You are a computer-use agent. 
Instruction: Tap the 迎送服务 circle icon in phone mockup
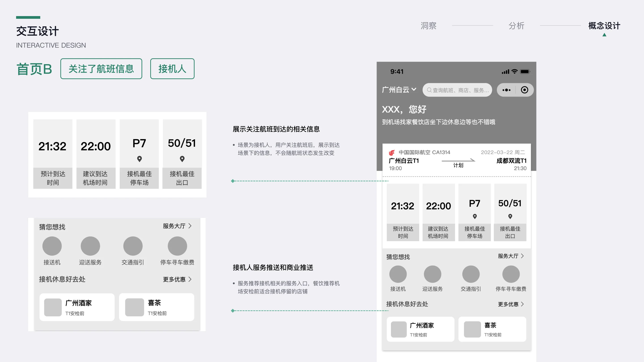click(432, 274)
